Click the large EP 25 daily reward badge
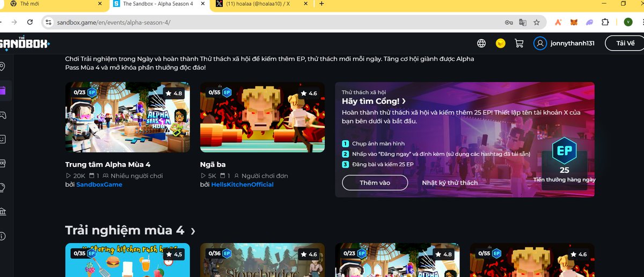The width and height of the screenshot is (644, 277). tap(565, 151)
